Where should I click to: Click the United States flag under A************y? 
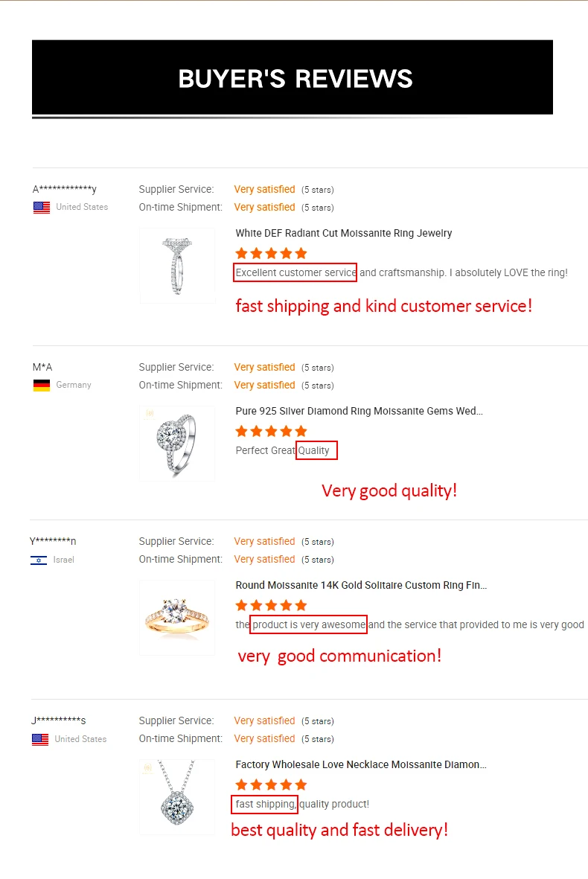pos(42,208)
